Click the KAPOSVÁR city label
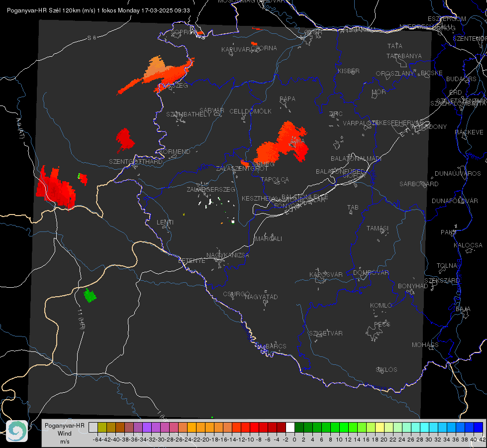Screen dimensions: 487x448 click(x=326, y=274)
